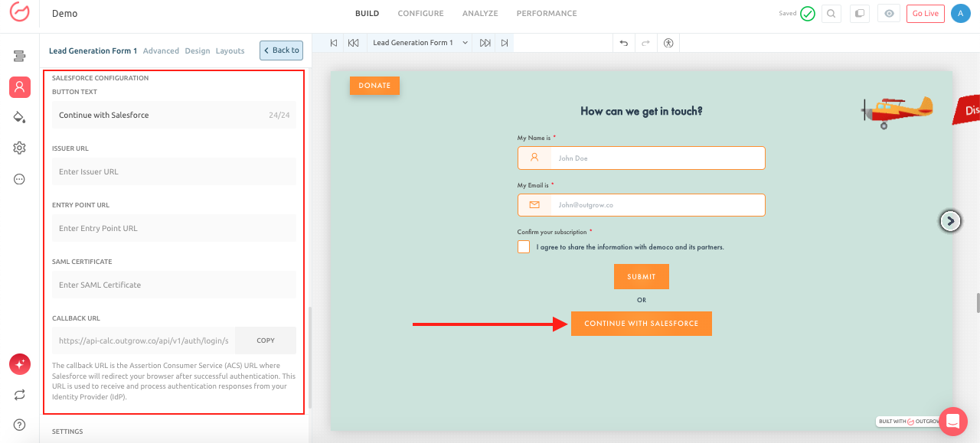The width and height of the screenshot is (980, 443).
Task: Click the accessibility person icon
Action: pos(668,43)
